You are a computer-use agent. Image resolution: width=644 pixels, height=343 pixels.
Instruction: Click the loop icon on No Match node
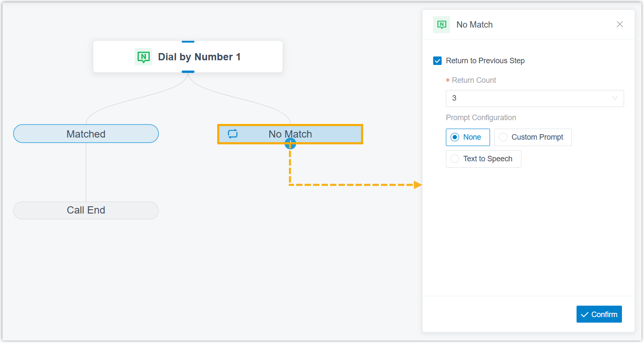click(233, 134)
